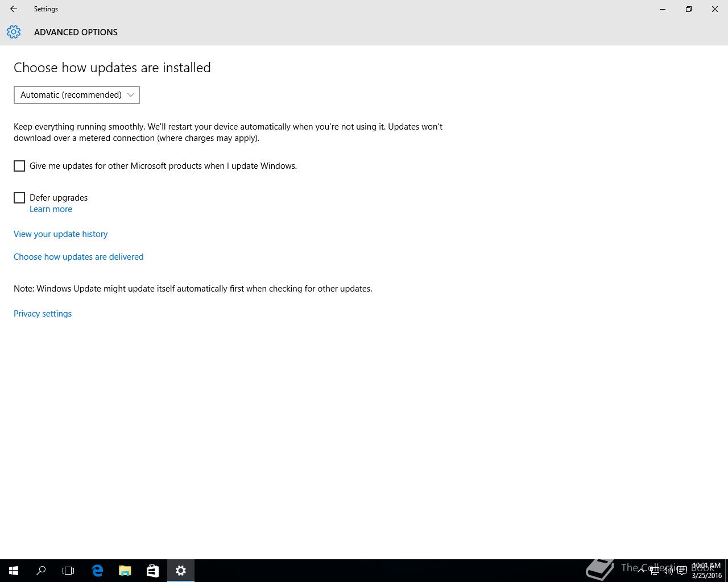728x582 pixels.
Task: Open File Explorer from taskbar
Action: pos(125,571)
